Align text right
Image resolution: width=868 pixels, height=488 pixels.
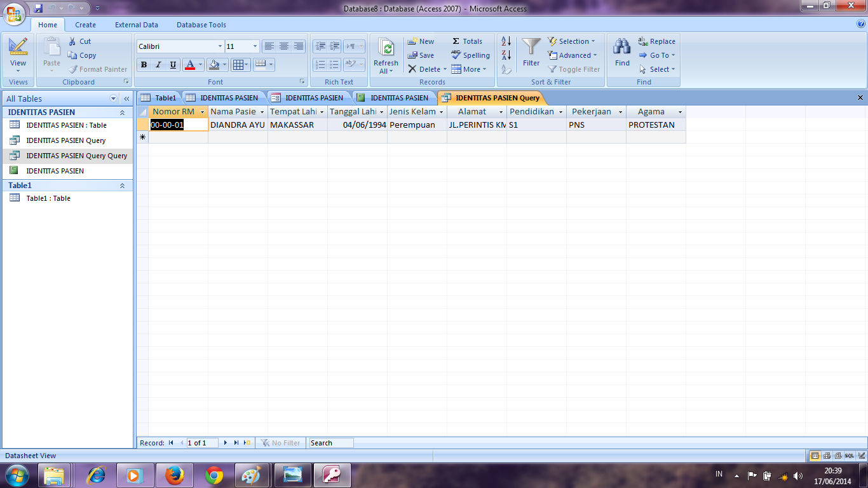[x=299, y=46]
